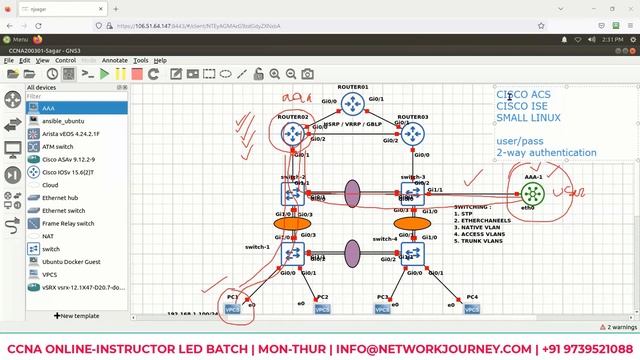Click the AAA-1 server node
This screenshot has width=640, height=360.
pos(533,194)
